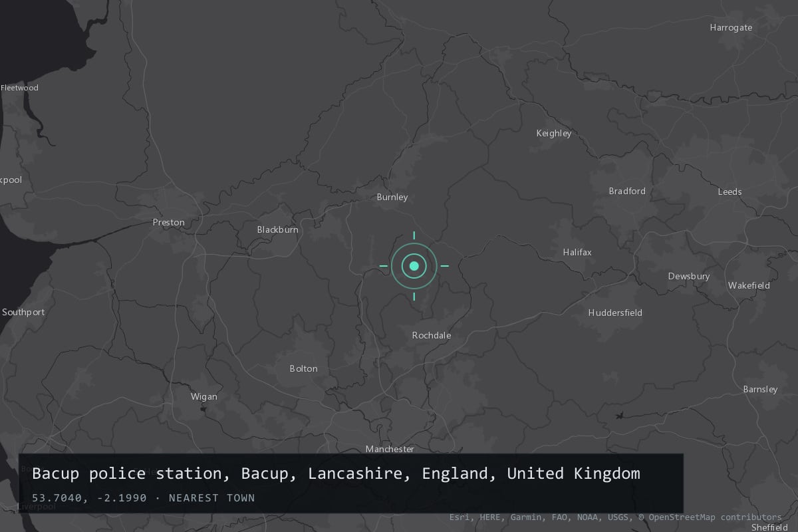Screen dimensions: 798x532
Task: Click the airport plane icon near Barnsley
Action: [x=620, y=416]
